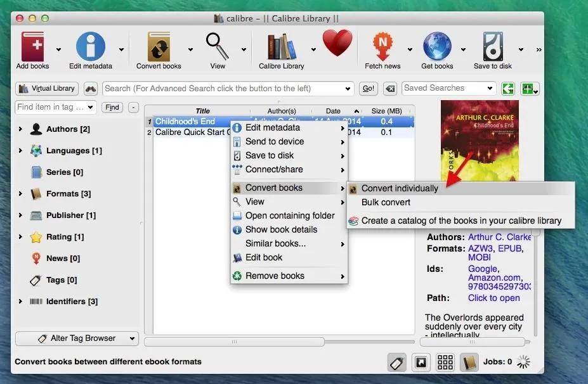
Task: Expand the Formats [3] category
Action: 20,194
